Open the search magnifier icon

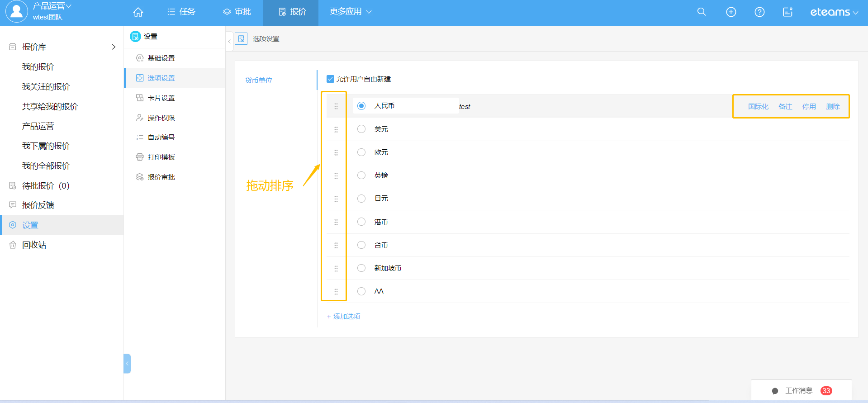click(702, 12)
